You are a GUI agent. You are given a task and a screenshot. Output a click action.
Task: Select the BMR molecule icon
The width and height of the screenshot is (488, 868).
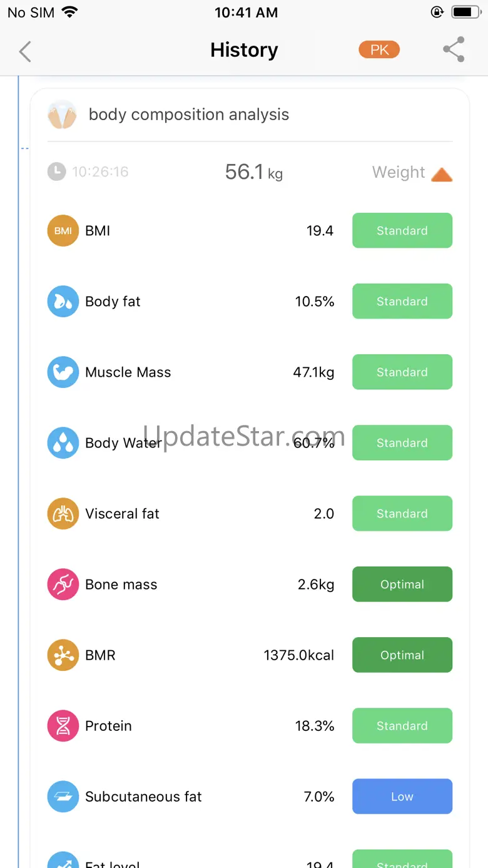[x=63, y=655]
